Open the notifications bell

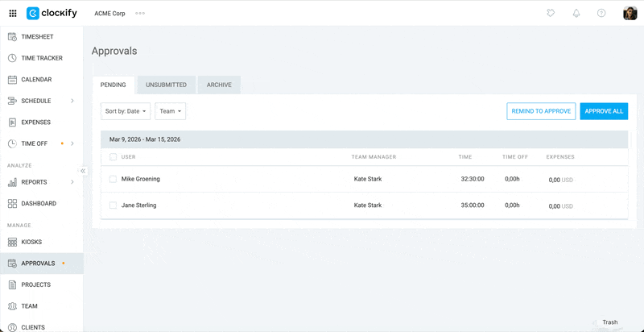[576, 13]
